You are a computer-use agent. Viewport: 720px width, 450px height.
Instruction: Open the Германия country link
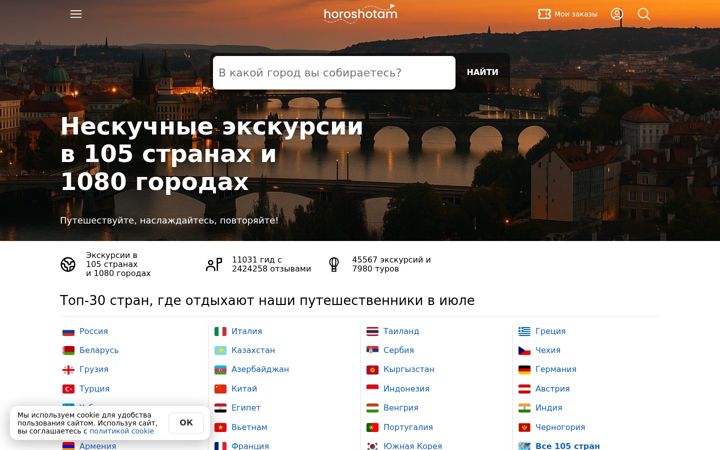556,369
